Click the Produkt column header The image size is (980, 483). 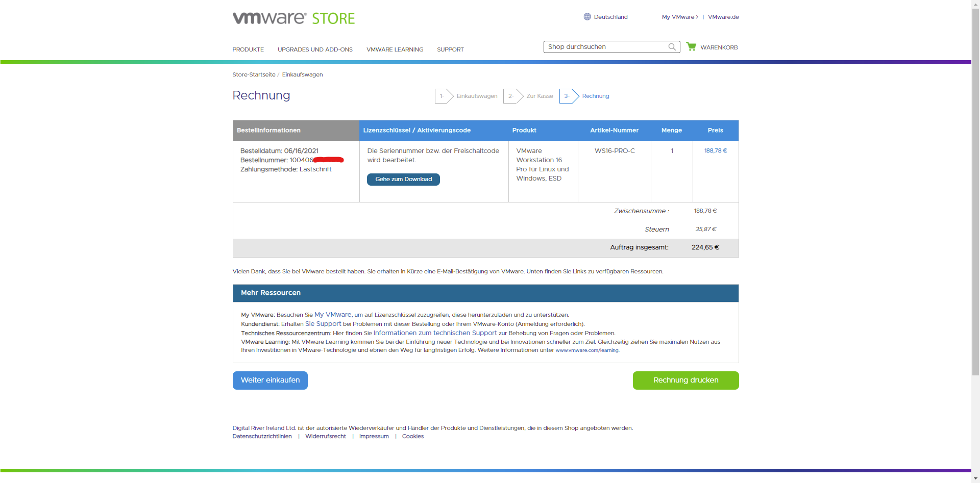point(524,130)
